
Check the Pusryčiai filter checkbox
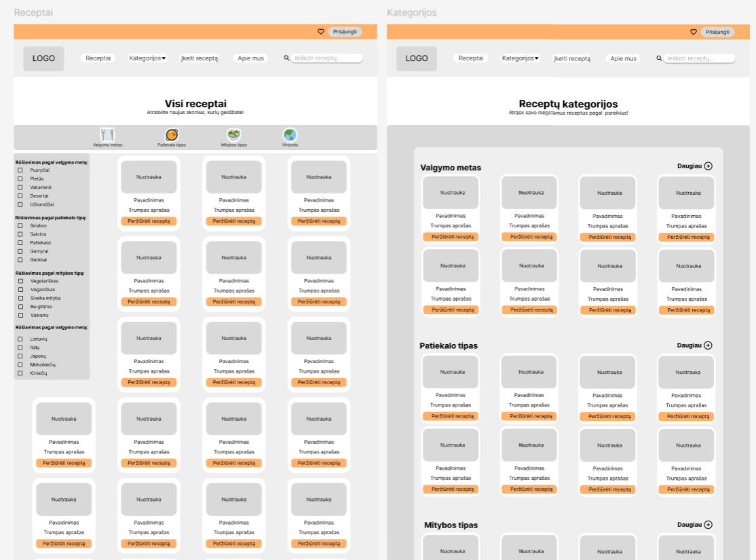[20, 170]
